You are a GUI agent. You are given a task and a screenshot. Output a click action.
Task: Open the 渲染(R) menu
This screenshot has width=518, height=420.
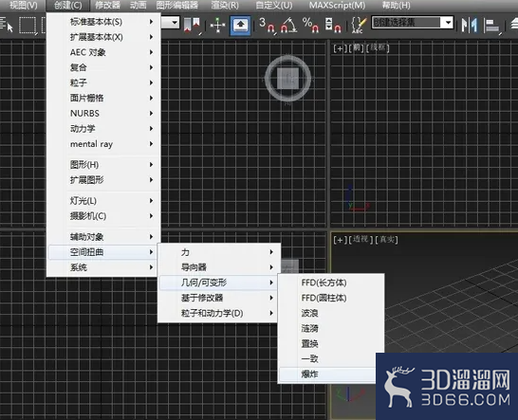[225, 6]
